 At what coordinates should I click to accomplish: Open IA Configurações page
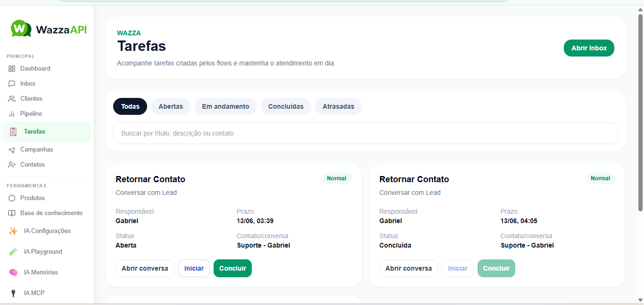point(47,231)
